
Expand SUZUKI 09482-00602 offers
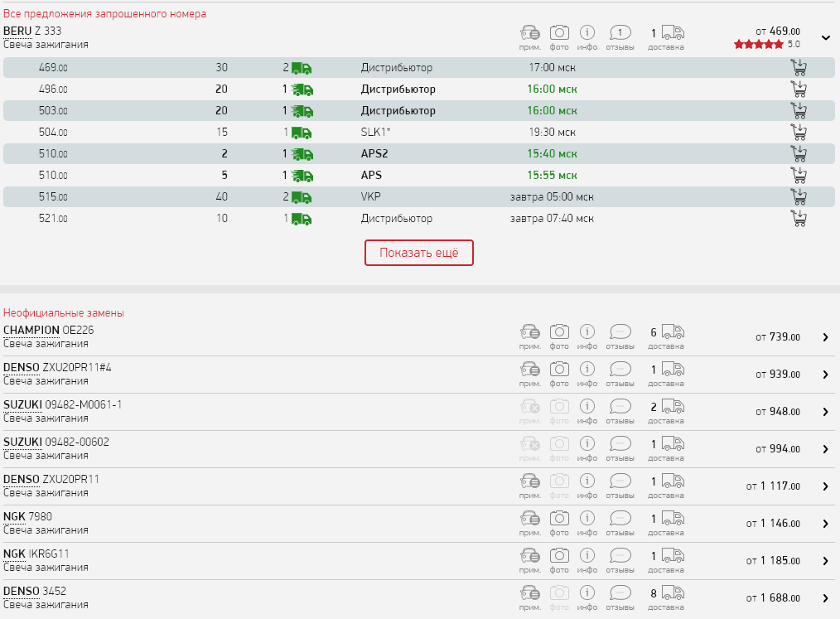click(x=826, y=449)
